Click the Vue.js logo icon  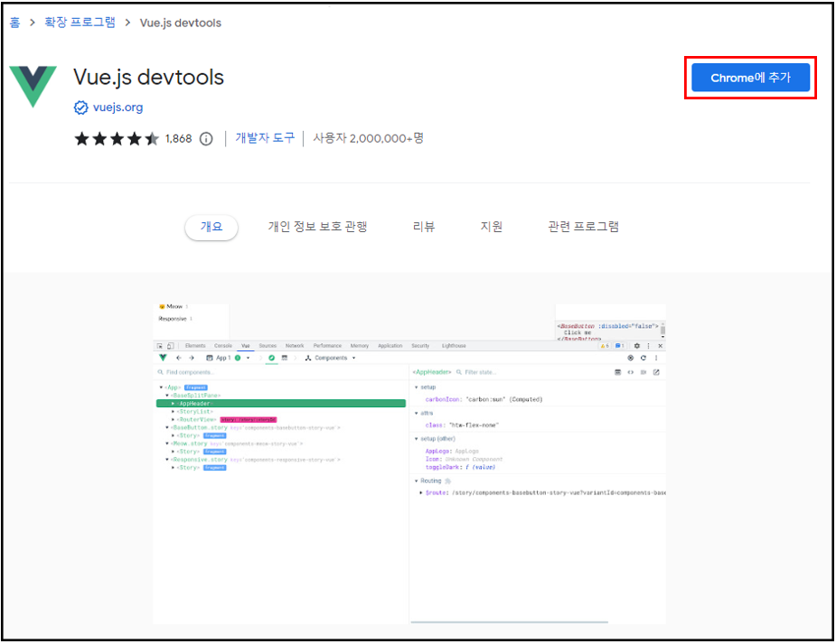tap(33, 87)
